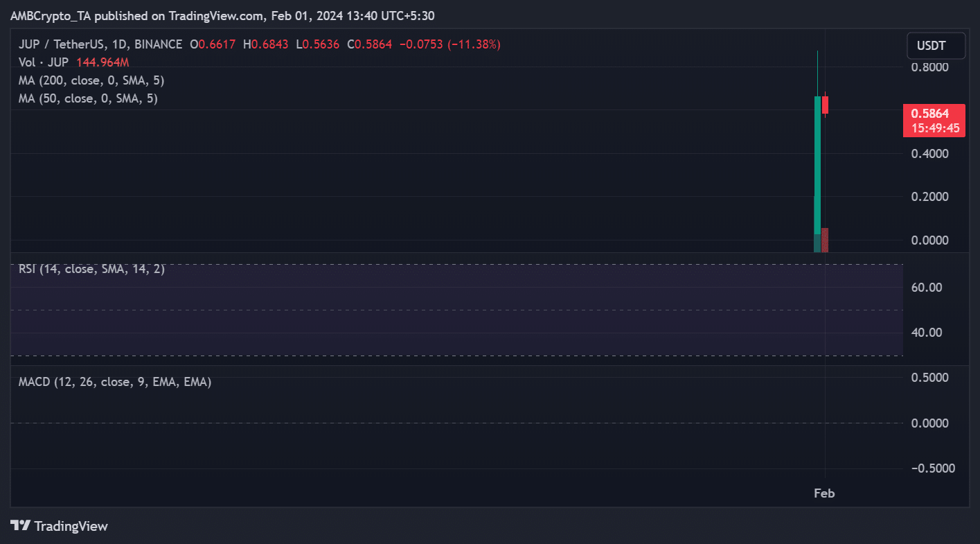This screenshot has height=544, width=980.
Task: Click the red volume bar
Action: [825, 240]
